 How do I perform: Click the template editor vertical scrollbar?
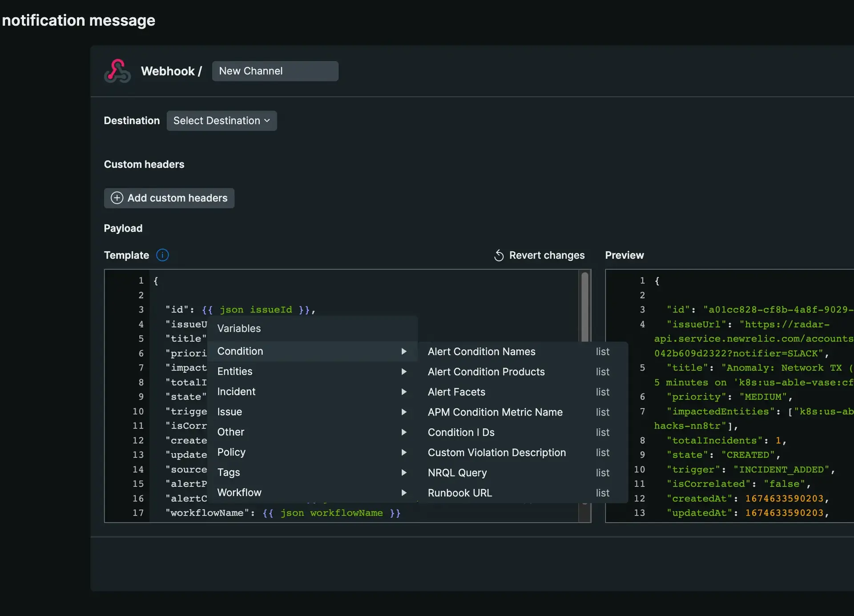(585, 307)
